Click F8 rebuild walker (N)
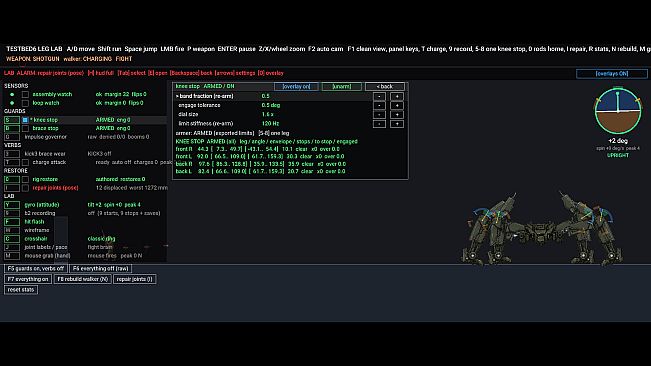 point(82,279)
